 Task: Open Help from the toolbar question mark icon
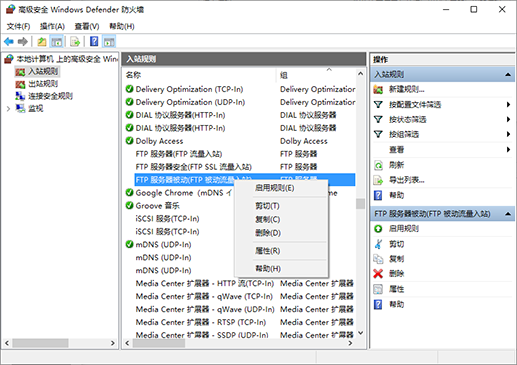(x=94, y=41)
